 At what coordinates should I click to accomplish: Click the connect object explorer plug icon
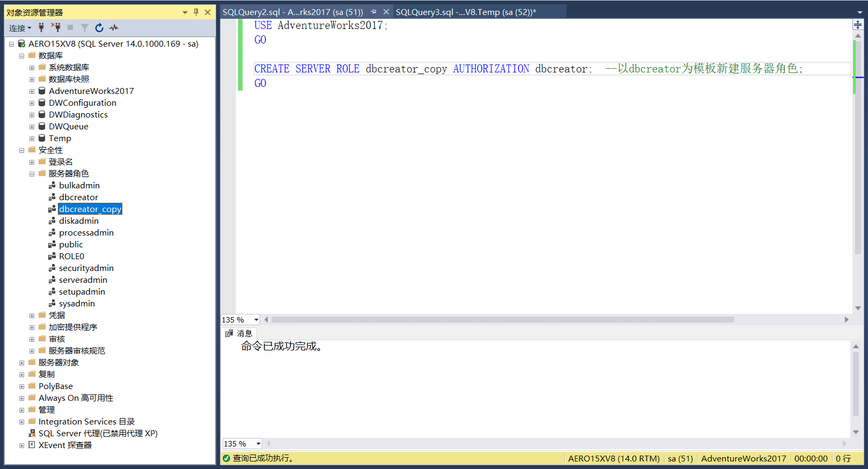click(41, 27)
